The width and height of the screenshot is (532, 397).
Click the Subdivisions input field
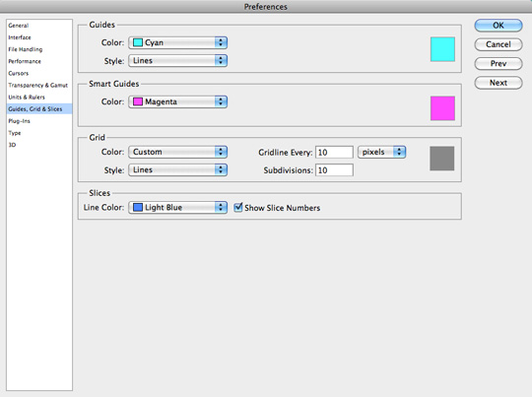(334, 170)
